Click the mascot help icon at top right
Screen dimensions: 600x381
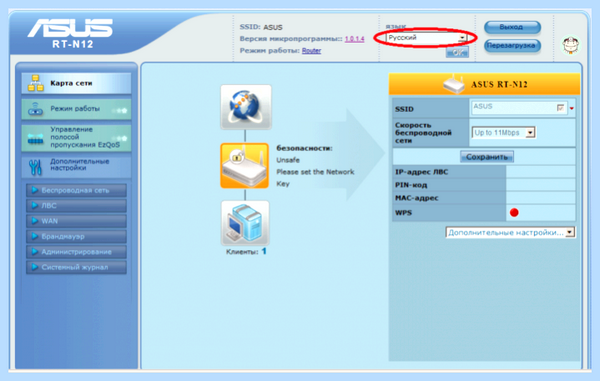(571, 45)
